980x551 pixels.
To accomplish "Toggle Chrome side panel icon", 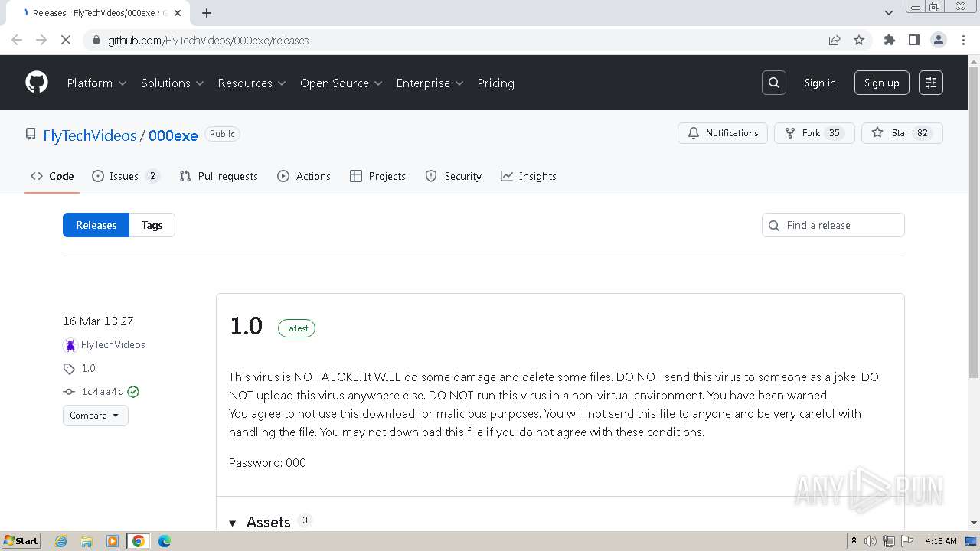I will point(914,40).
